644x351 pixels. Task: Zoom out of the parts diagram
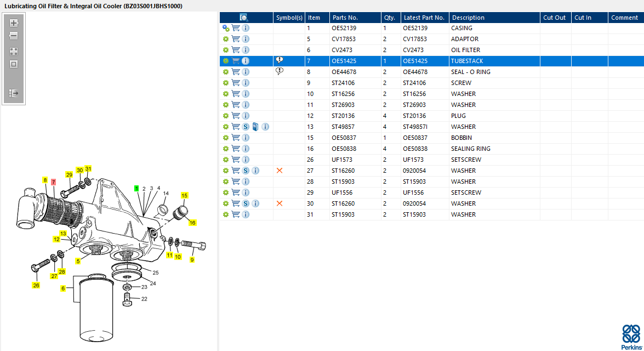14,36
